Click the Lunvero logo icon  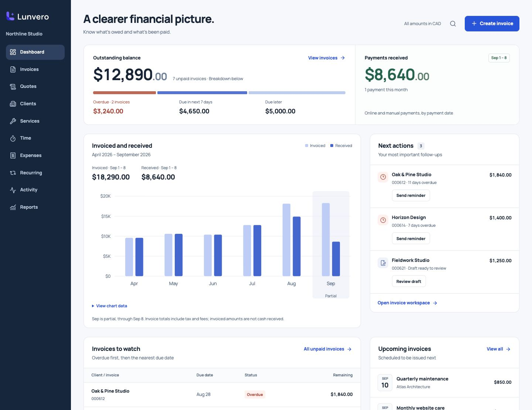[10, 16]
